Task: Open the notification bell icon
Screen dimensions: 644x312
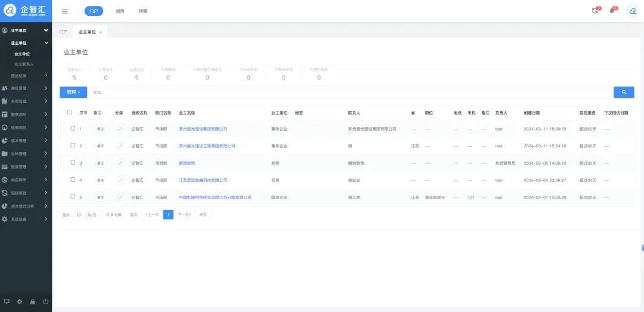Action: click(612, 11)
